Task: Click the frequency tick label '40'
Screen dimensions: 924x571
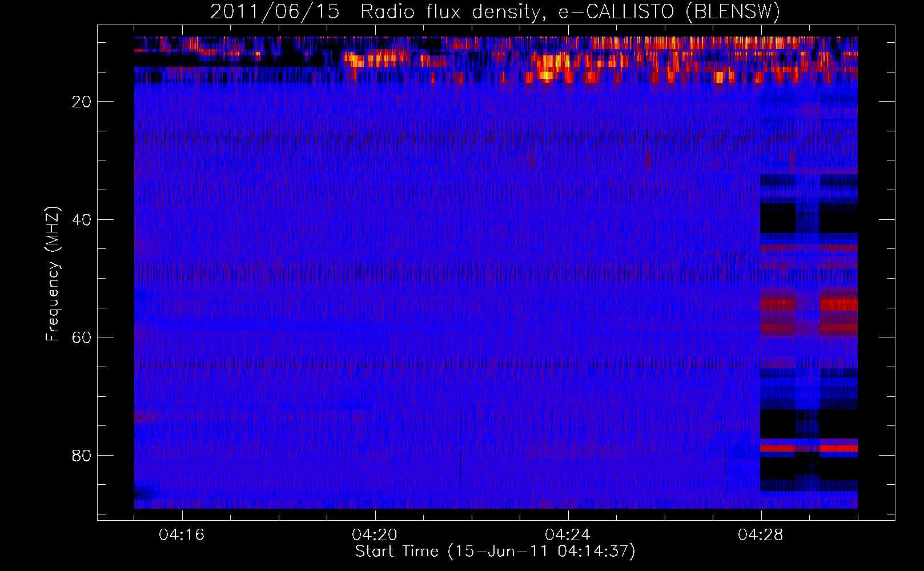Action: [82, 220]
